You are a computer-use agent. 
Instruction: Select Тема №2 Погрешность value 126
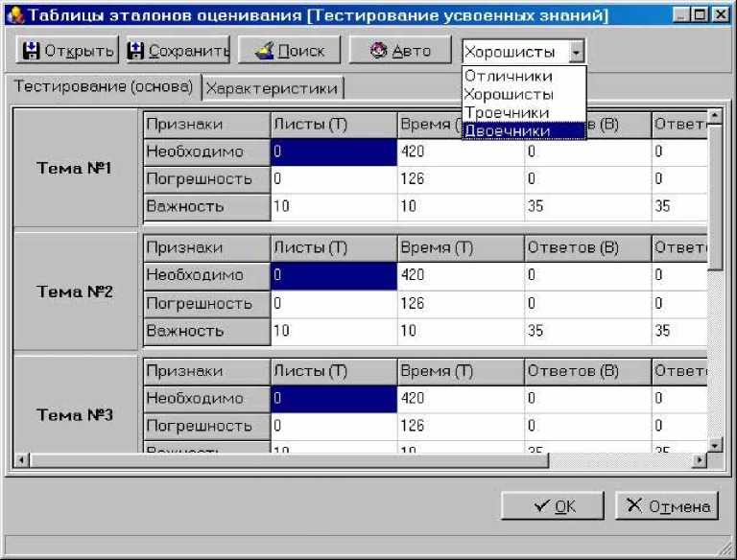[461, 303]
